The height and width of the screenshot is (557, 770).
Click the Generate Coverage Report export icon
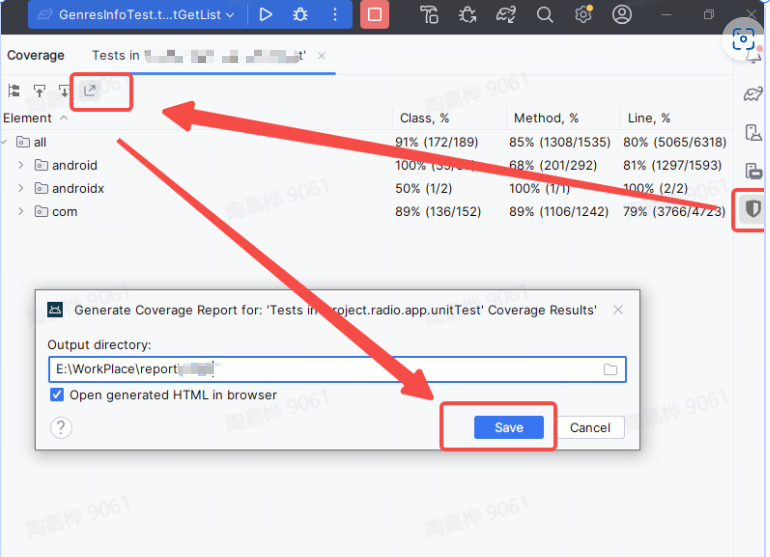tap(90, 91)
